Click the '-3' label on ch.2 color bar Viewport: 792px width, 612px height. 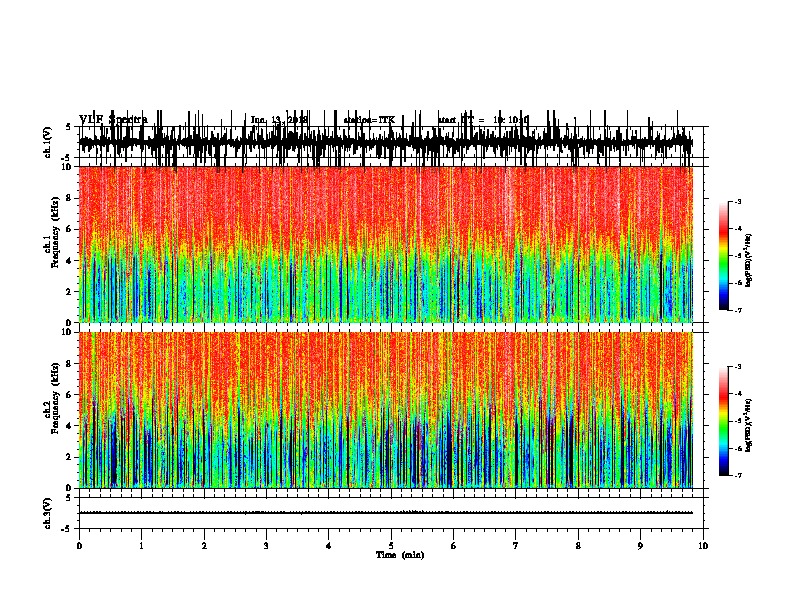[x=737, y=367]
